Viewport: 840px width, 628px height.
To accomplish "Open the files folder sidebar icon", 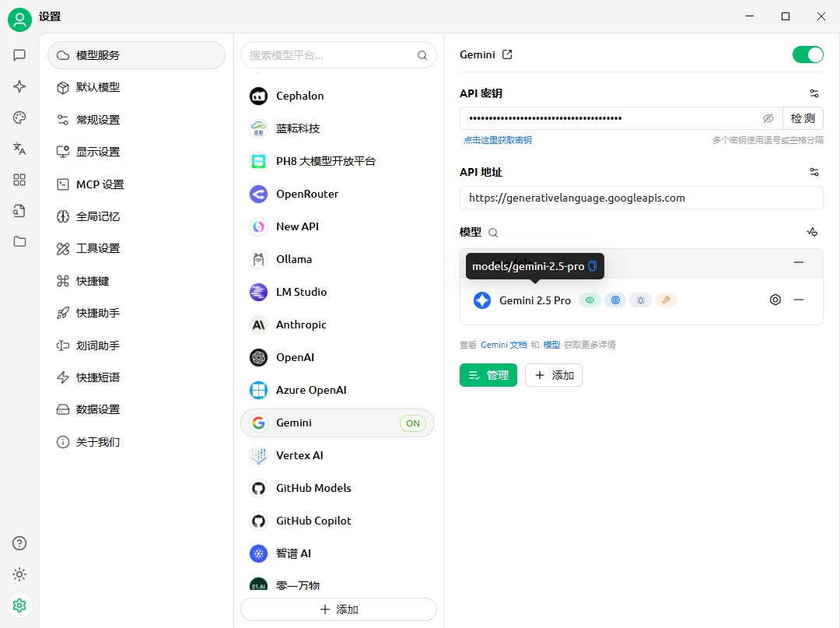I will click(x=19, y=242).
